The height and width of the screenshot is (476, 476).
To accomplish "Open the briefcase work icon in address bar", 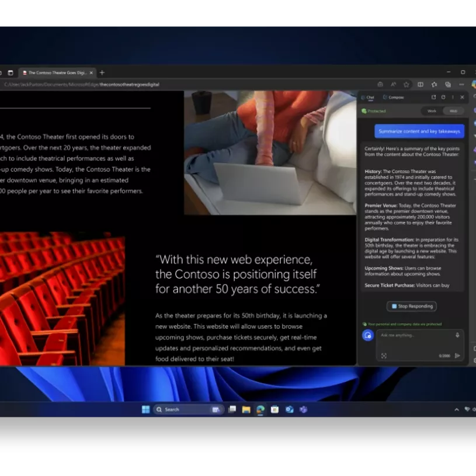I will 380,84.
